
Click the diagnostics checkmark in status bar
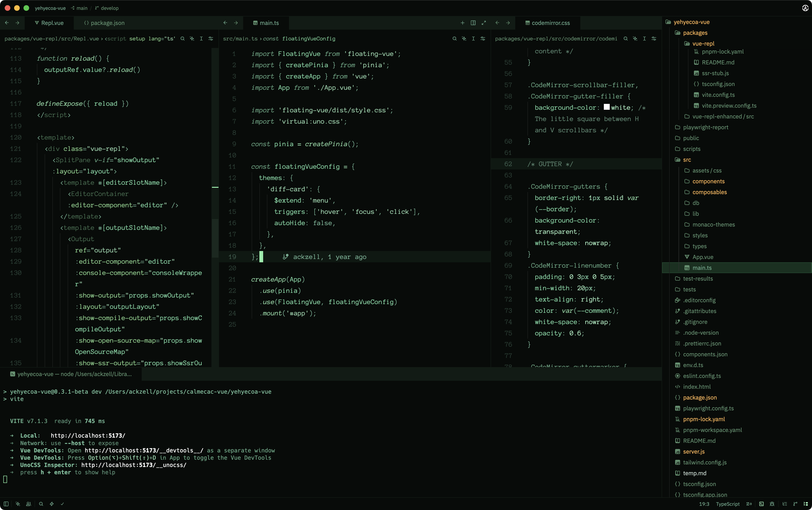click(x=62, y=504)
